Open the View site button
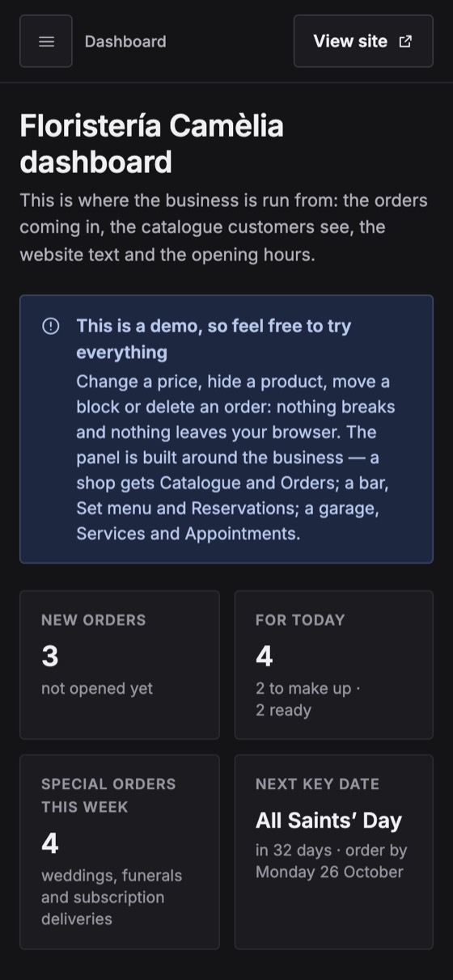453x980 pixels. [363, 41]
